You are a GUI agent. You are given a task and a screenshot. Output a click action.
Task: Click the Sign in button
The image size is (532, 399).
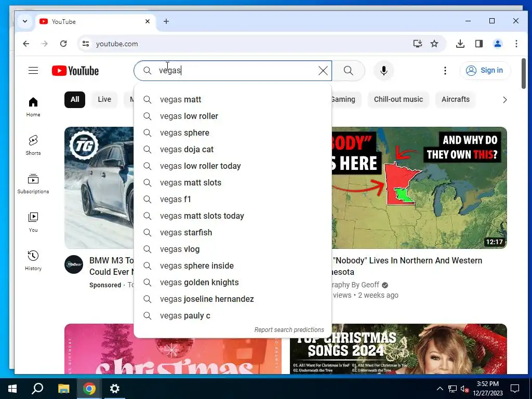(x=485, y=71)
